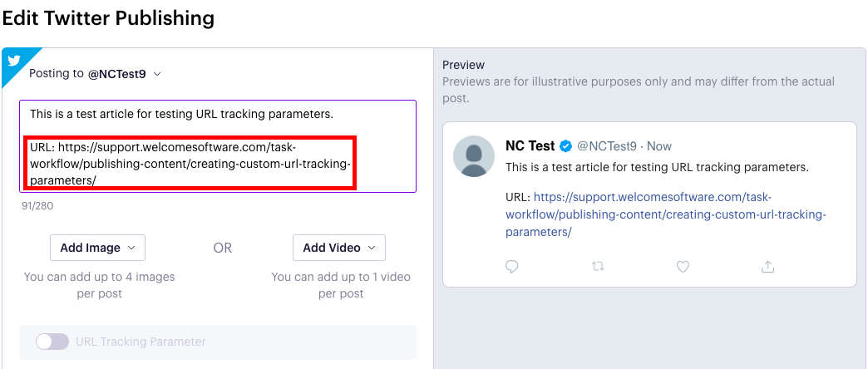The width and height of the screenshot is (868, 369).
Task: Click the tweet body text in the preview card
Action: coord(658,167)
